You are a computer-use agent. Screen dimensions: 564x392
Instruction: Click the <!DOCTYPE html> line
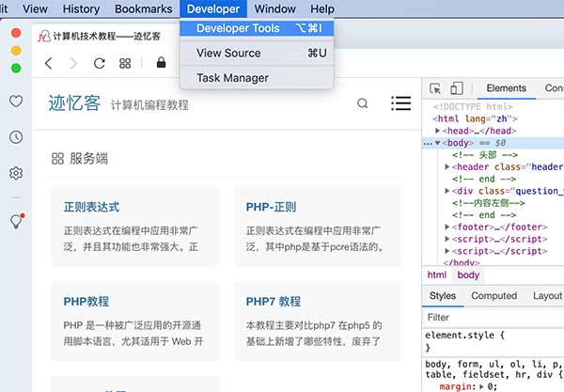click(x=473, y=107)
